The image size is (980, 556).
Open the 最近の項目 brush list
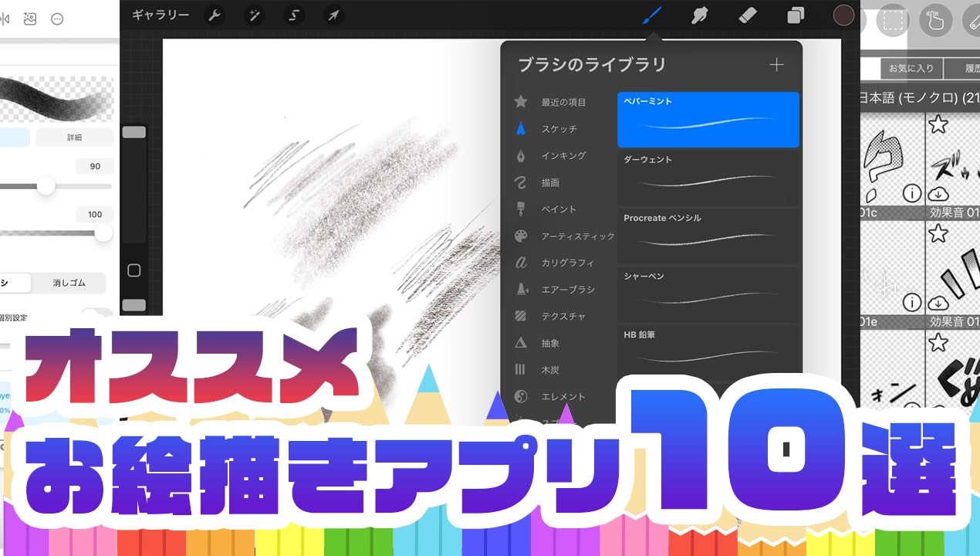coord(563,102)
